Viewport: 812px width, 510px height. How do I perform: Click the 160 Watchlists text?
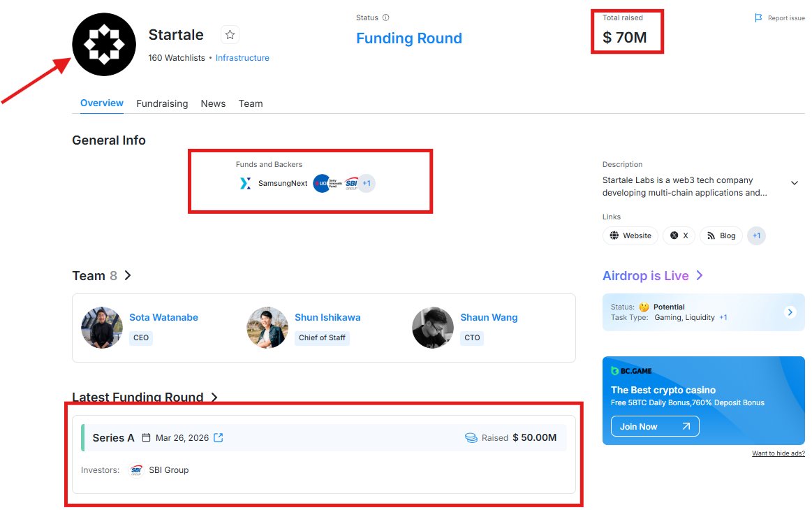[177, 58]
